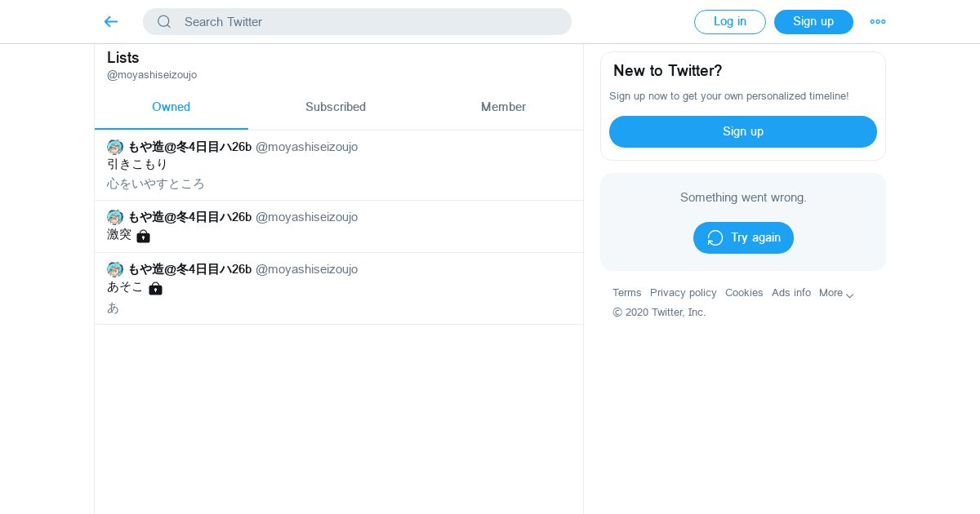Click the search magnifier icon
Image resolution: width=980 pixels, height=514 pixels.
(164, 22)
